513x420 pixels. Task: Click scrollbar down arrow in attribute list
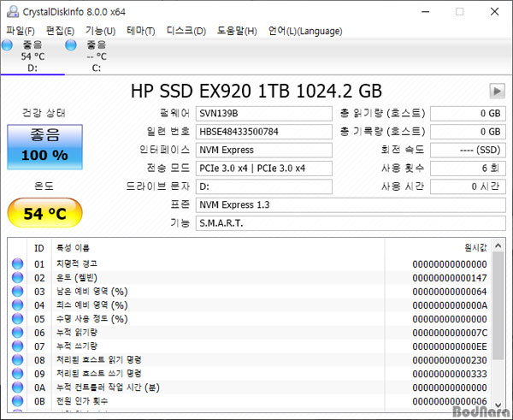pyautogui.click(x=498, y=405)
